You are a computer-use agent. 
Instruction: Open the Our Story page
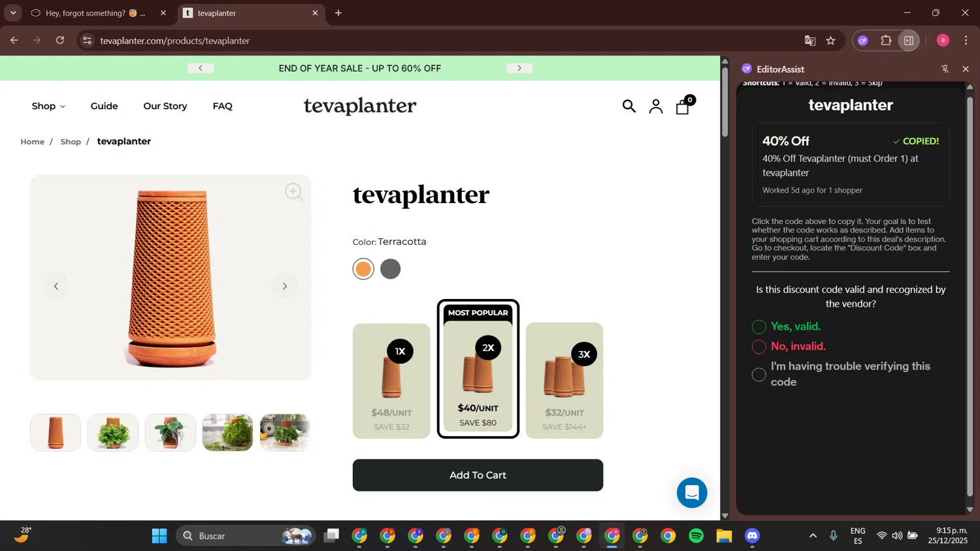click(x=165, y=106)
